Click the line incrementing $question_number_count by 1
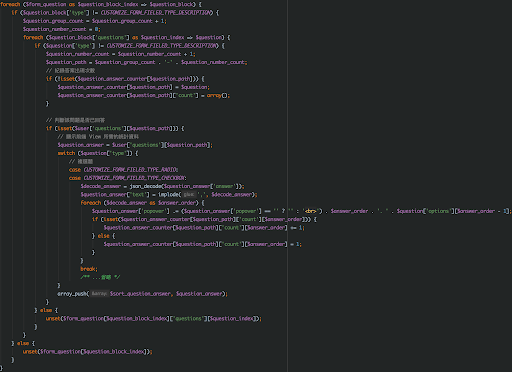 pos(121,54)
